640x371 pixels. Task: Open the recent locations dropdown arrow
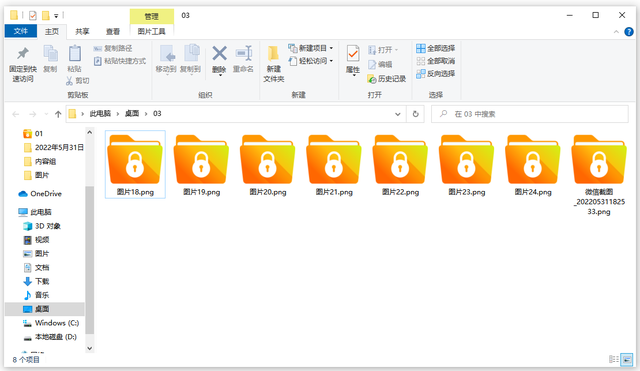pos(46,114)
